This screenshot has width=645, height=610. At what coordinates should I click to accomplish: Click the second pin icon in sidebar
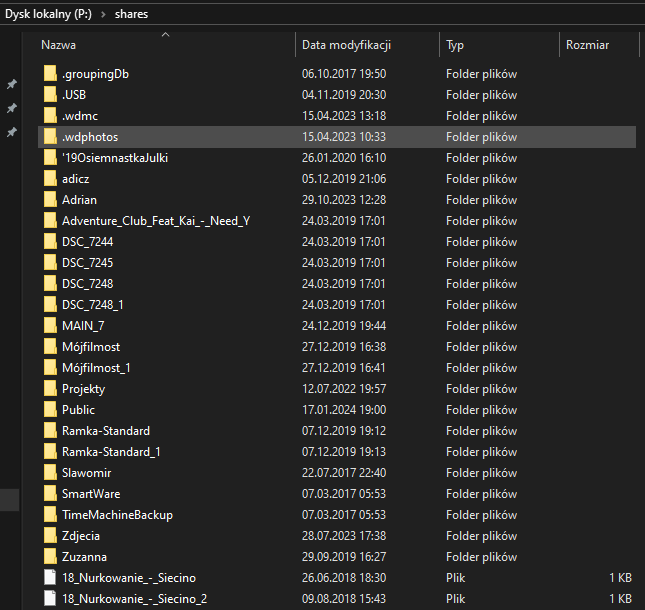[12, 108]
